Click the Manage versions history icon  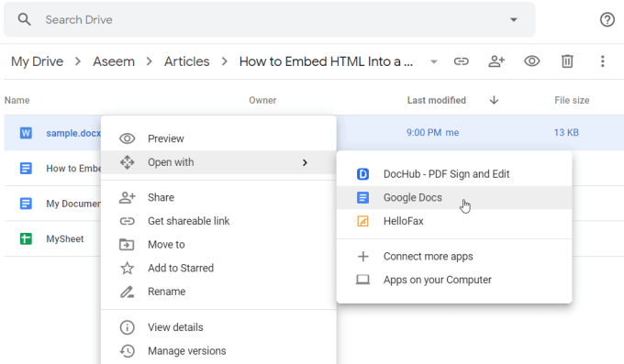pyautogui.click(x=128, y=350)
